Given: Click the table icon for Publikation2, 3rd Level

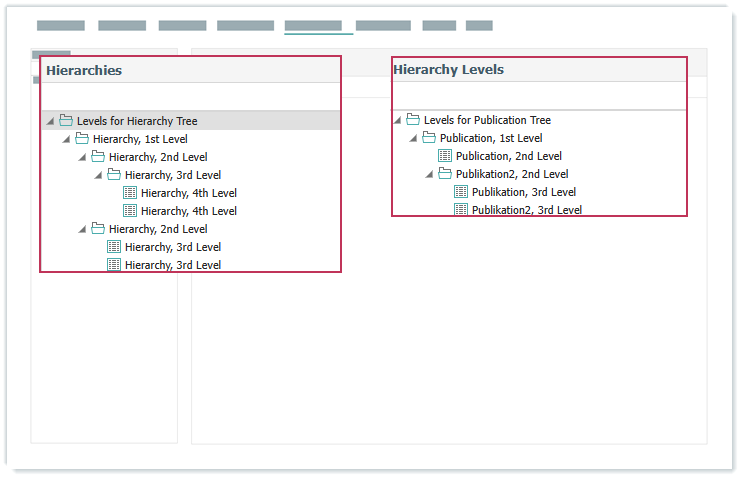Looking at the screenshot, I should coord(461,210).
